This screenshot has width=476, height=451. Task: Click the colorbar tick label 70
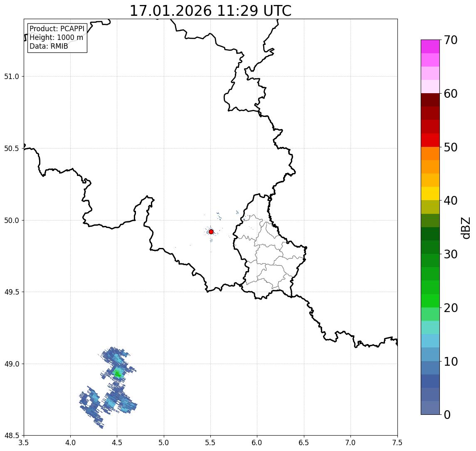[451, 40]
